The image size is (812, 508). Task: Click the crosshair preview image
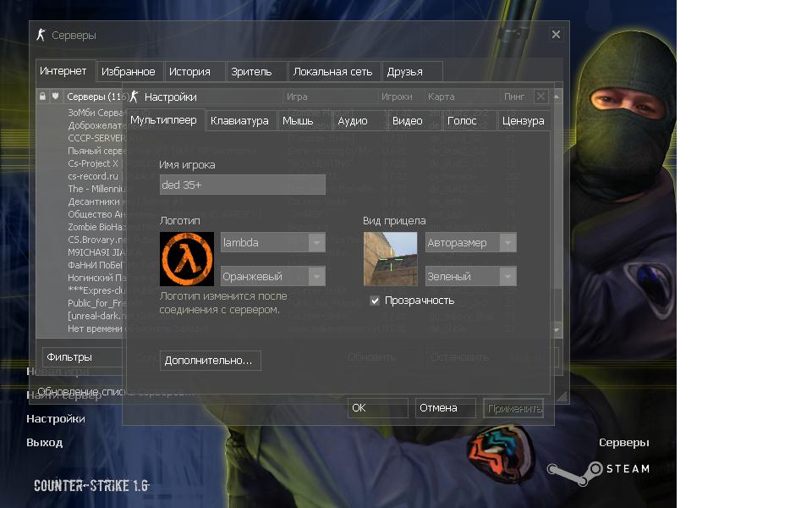[x=391, y=259]
